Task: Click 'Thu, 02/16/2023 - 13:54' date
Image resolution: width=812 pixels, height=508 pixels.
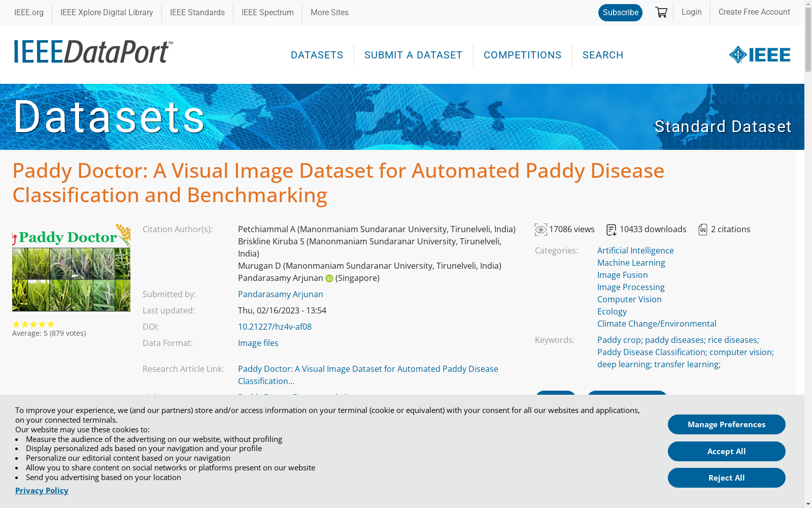Action: click(x=282, y=310)
